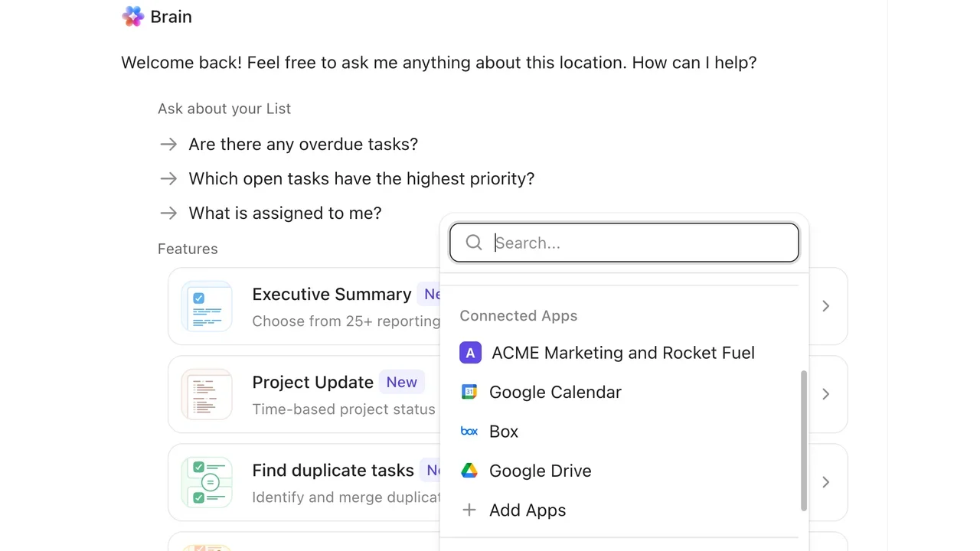Expand Project Update chevron arrow
Image resolution: width=980 pixels, height=551 pixels.
click(x=825, y=394)
